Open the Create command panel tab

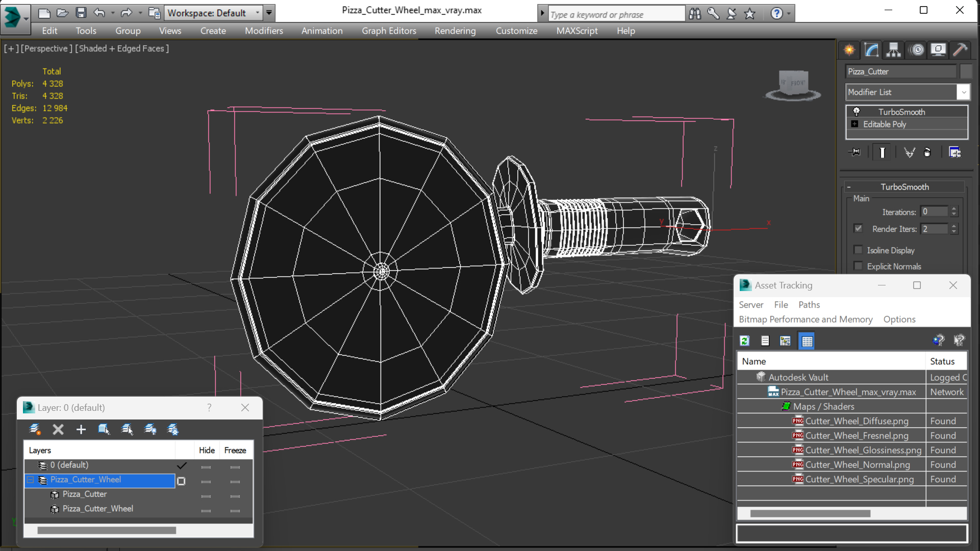[x=849, y=50]
